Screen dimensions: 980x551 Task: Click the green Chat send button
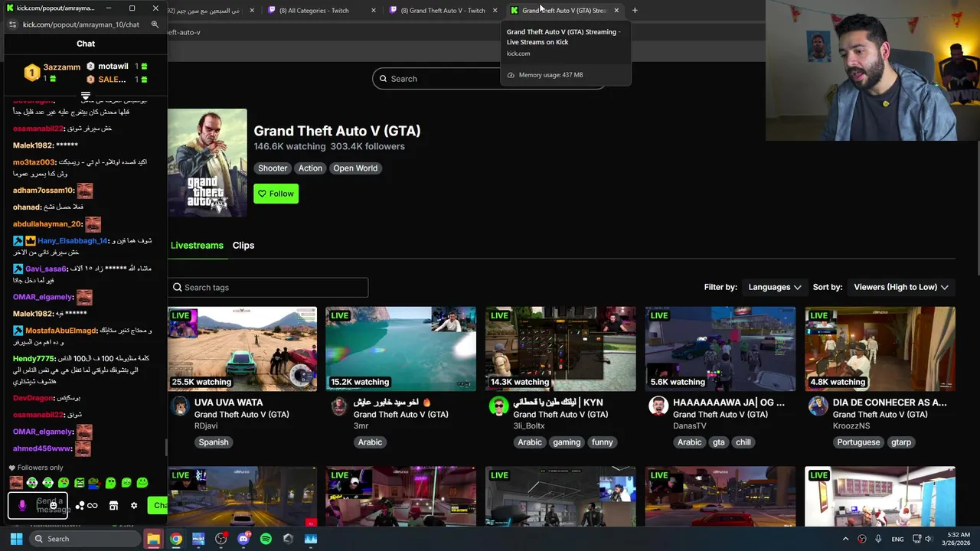click(158, 505)
